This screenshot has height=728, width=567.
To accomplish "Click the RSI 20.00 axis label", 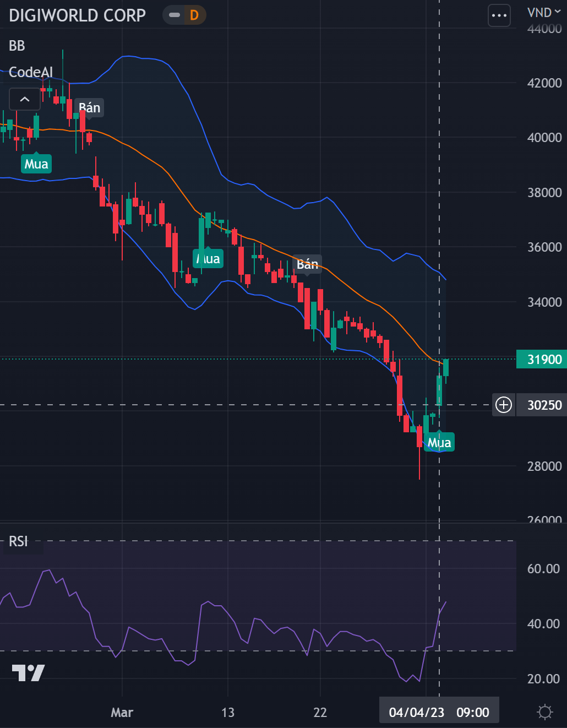I will coord(543,679).
